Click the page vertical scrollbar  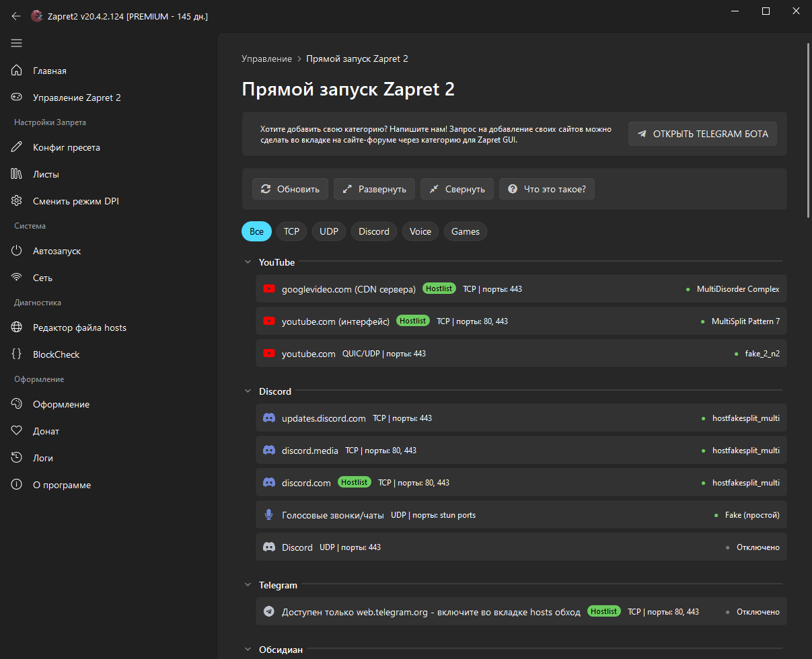click(808, 130)
